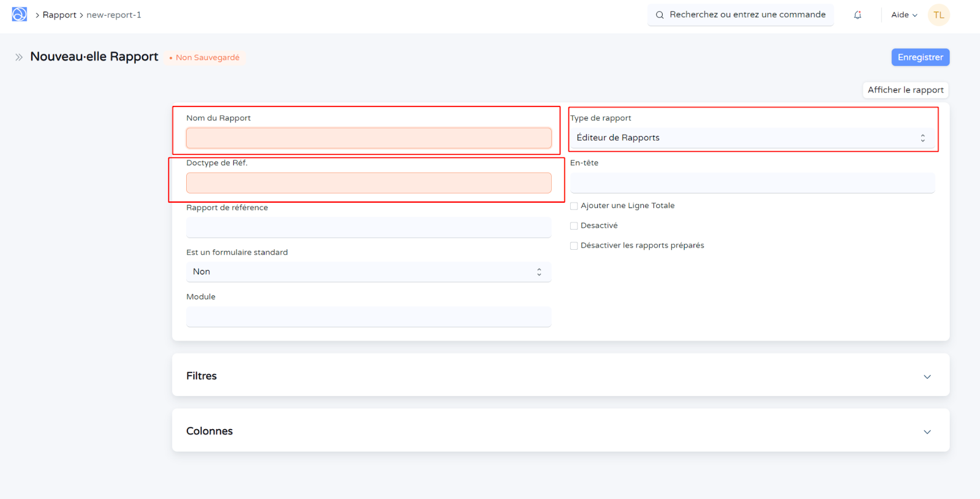Click the app logo home icon
The height and width of the screenshot is (499, 980).
tap(20, 15)
